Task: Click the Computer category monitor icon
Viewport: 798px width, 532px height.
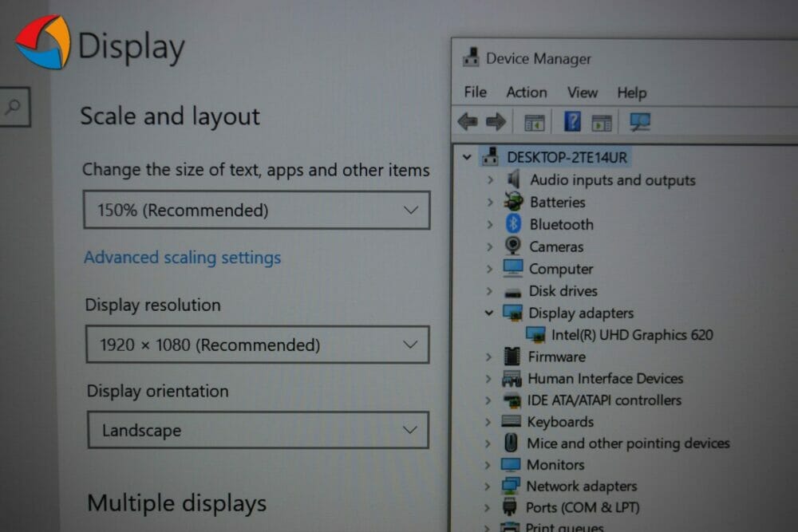Action: click(x=512, y=268)
